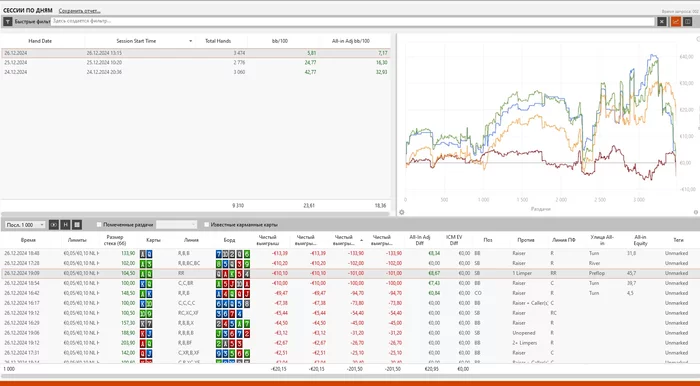Sort by Размер стека (бб) header
Viewport: 700px width, 386px height.
click(116, 240)
